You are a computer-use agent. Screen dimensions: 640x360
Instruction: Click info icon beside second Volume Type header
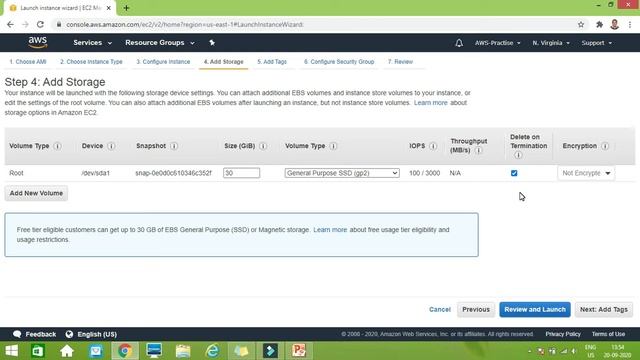point(333,146)
